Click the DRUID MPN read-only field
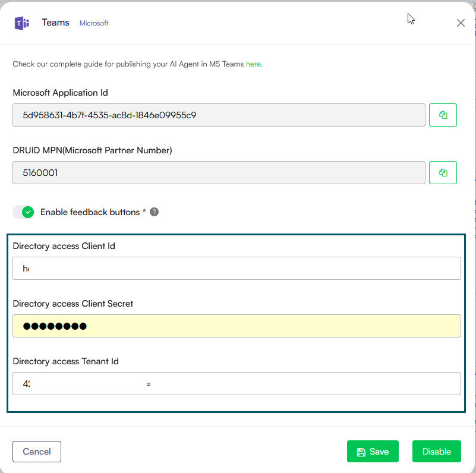Screen dimensions: 476x473 click(x=219, y=173)
